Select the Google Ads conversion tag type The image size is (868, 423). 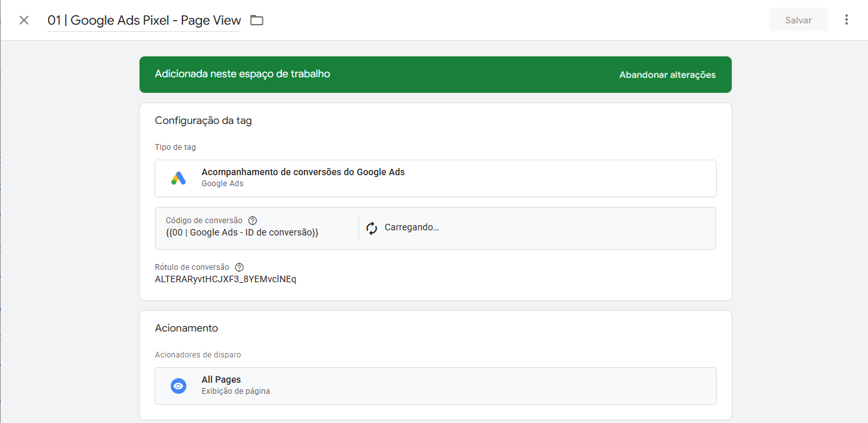[435, 178]
